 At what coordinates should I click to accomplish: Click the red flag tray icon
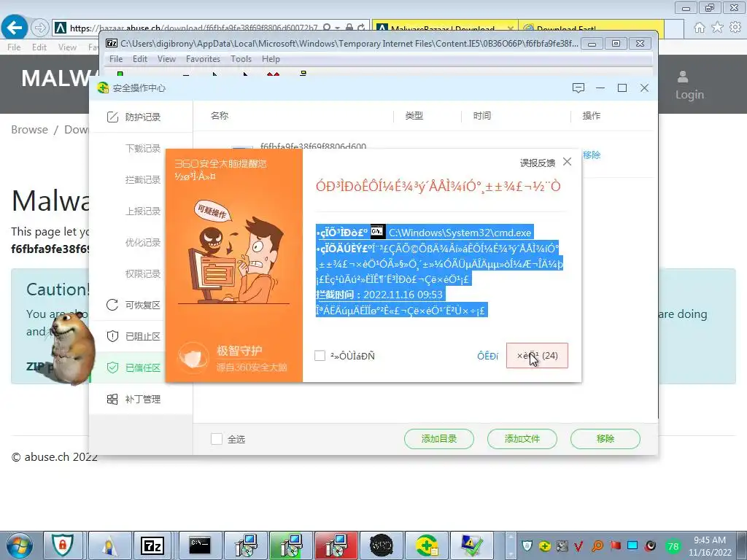pyautogui.click(x=616, y=545)
